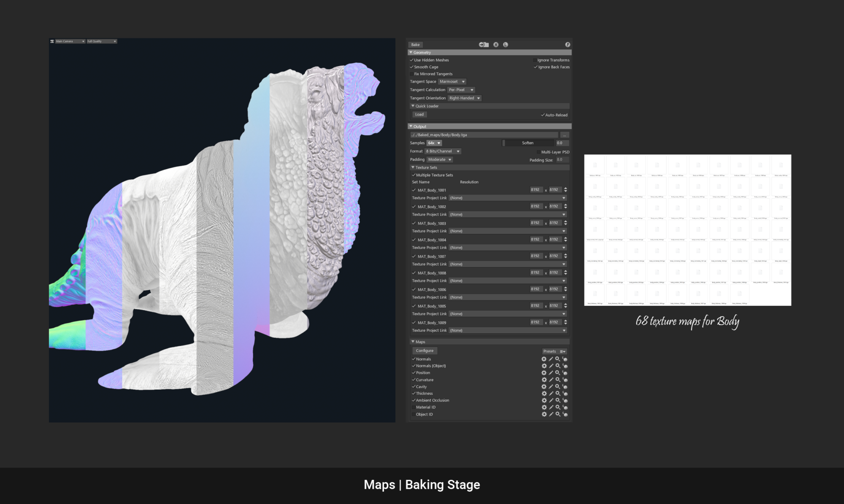Viewport: 844px width, 504px height.
Task: Click the P preview icon in bake panel
Action: [x=568, y=45]
